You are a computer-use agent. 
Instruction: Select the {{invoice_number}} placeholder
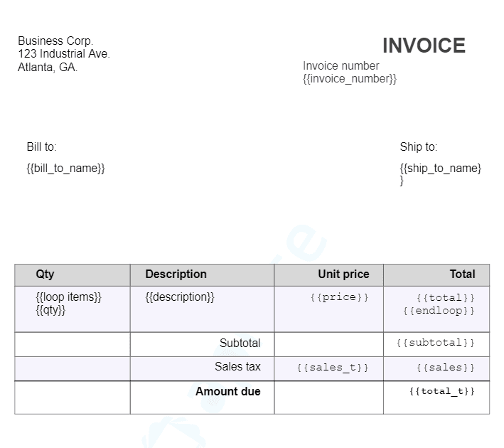[x=349, y=79]
